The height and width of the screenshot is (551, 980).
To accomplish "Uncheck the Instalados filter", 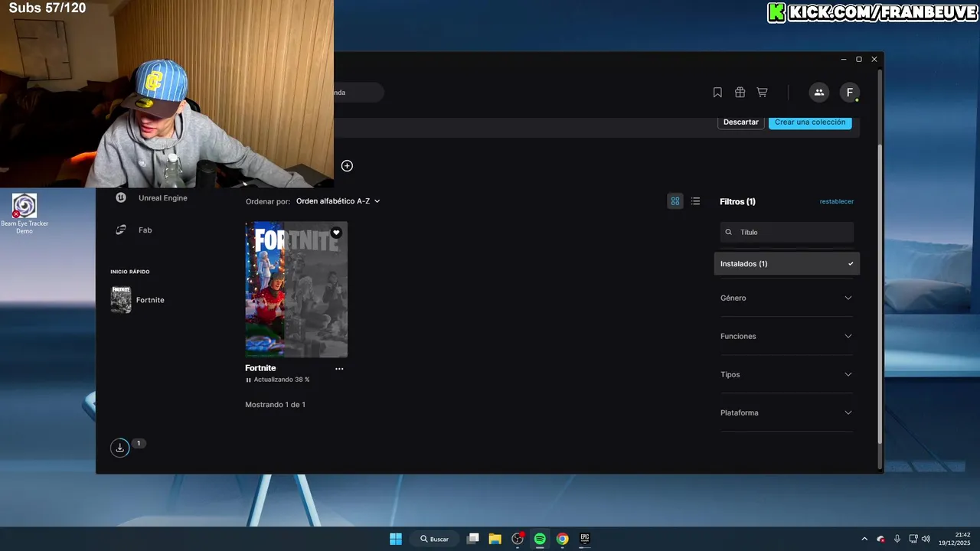I will 787,264.
